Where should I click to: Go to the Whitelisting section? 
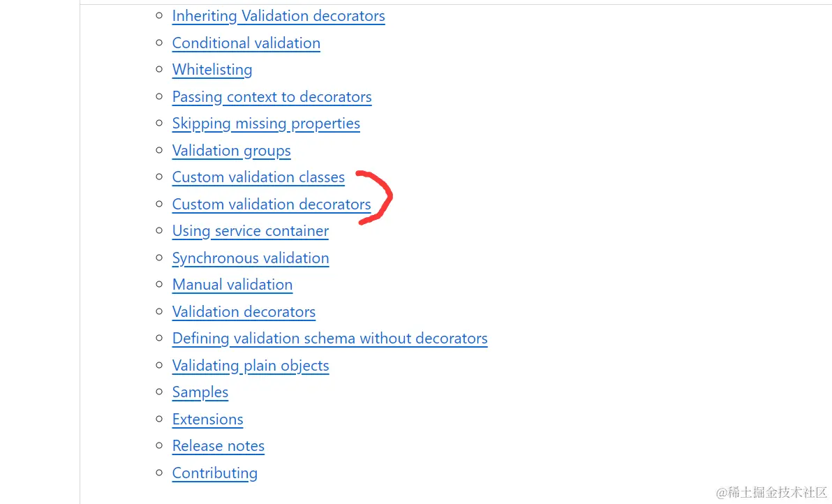click(x=212, y=70)
